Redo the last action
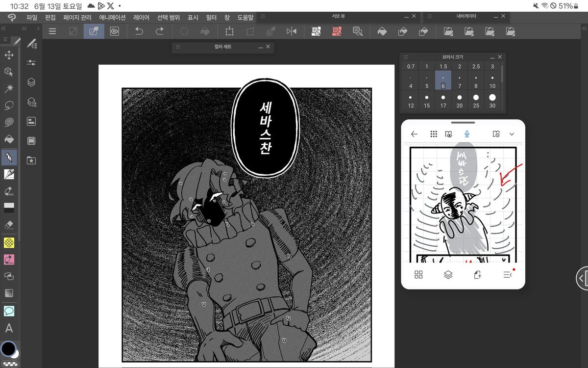The height and width of the screenshot is (368, 588). [x=159, y=31]
